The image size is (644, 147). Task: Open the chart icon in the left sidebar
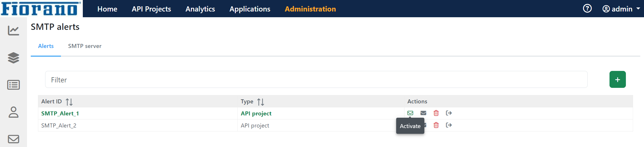(x=14, y=30)
